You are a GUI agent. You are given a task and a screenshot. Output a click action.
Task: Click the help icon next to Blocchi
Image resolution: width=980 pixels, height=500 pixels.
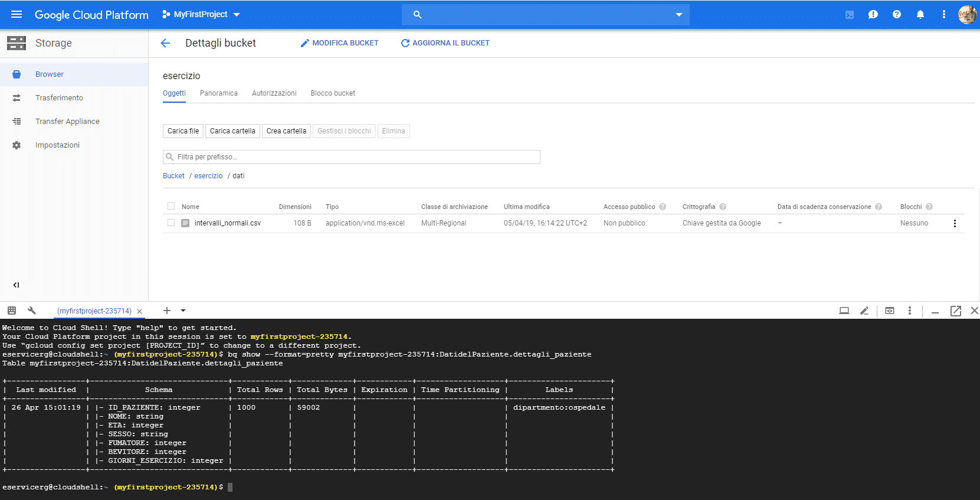pos(929,207)
